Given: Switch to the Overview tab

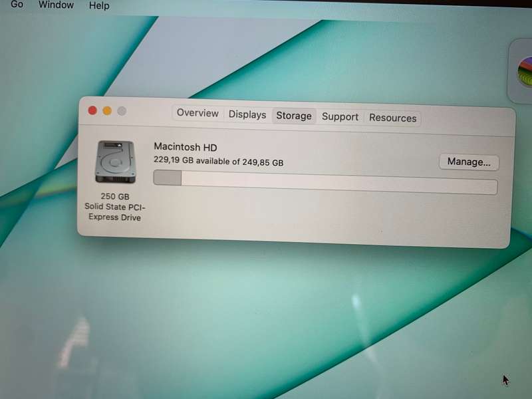Looking at the screenshot, I should click(x=198, y=112).
